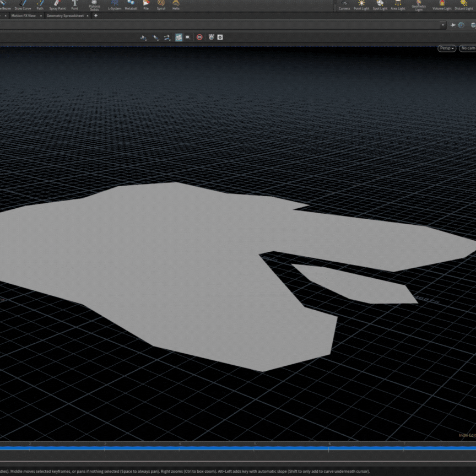The width and height of the screenshot is (476, 476).
Task: Select the Draw Curve shelf tool
Action: coord(23,5)
